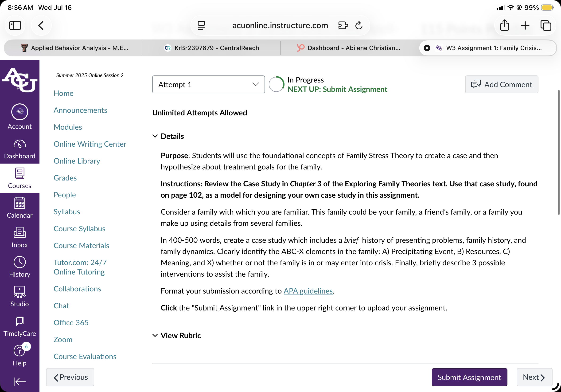Collapse the global navigation arrow
This screenshot has height=392, width=561.
(x=19, y=381)
